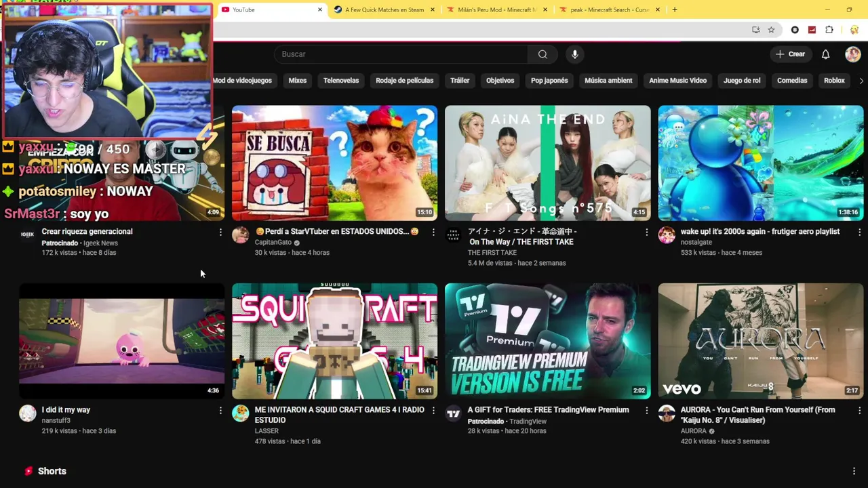Open the Shorts section options menu

[x=854, y=471]
